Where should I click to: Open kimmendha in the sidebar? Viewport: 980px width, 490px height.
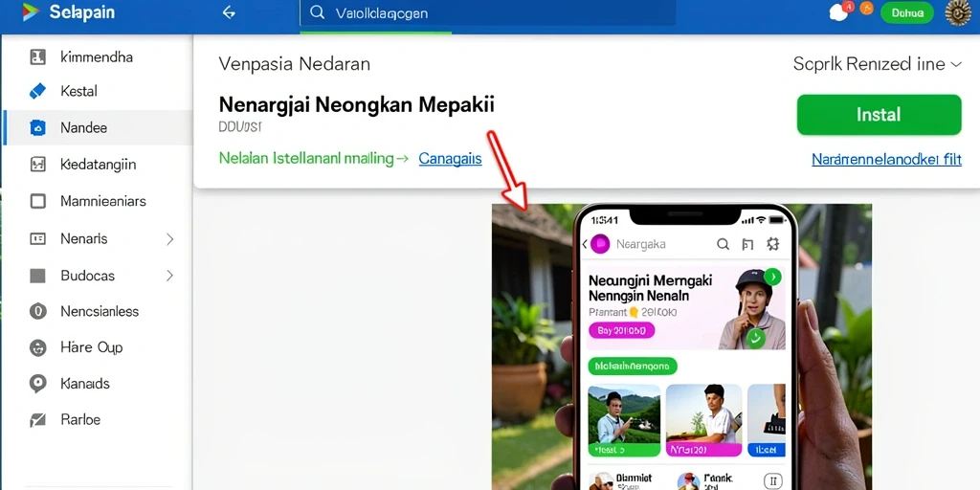[97, 56]
